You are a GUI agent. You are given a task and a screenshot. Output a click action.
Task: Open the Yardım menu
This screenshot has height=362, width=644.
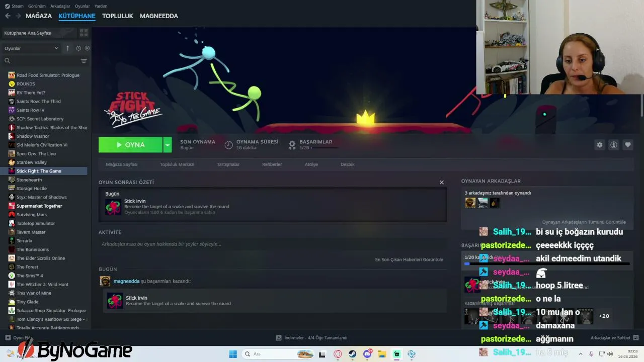coord(101,6)
